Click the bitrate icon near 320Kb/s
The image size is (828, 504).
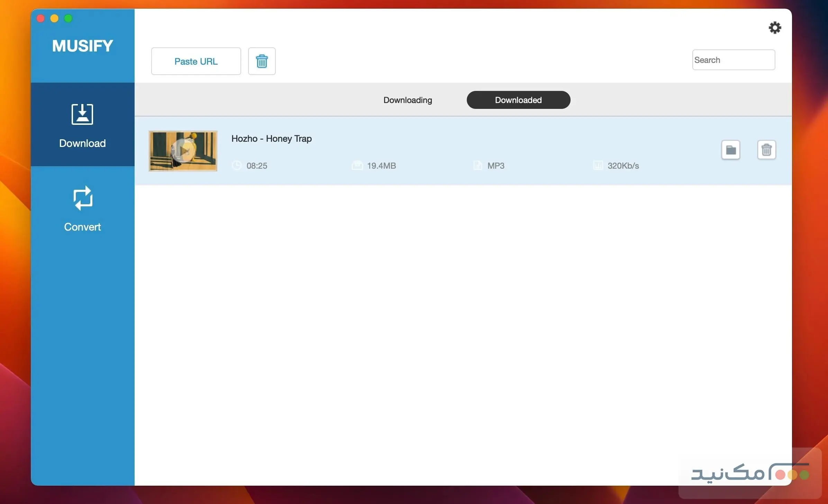coord(598,165)
